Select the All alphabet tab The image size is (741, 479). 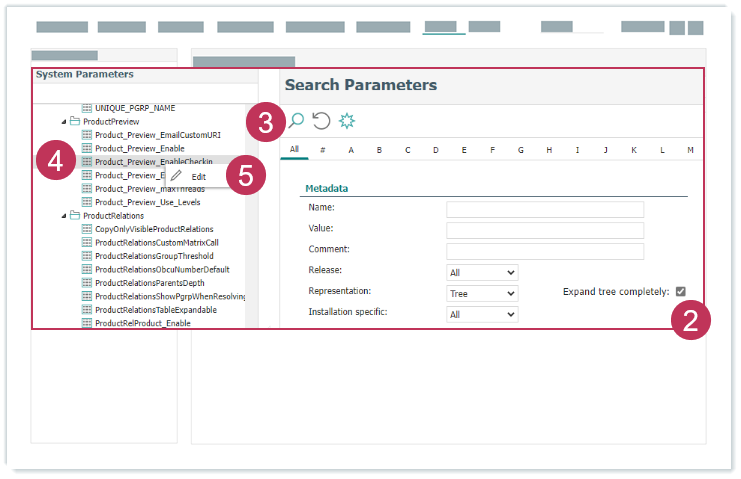pyautogui.click(x=294, y=150)
